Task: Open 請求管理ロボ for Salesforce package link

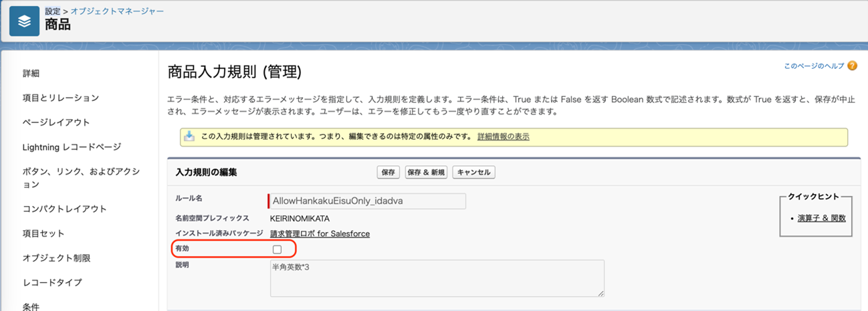Action: point(320,233)
